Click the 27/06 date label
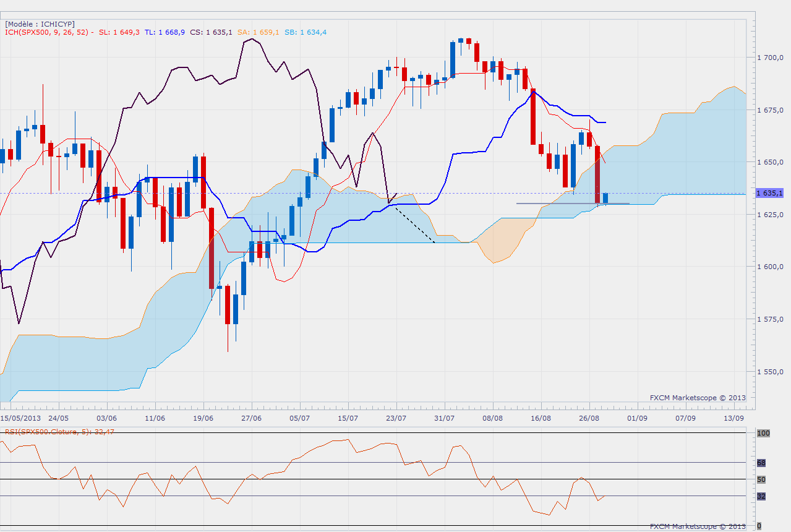 tap(252, 418)
